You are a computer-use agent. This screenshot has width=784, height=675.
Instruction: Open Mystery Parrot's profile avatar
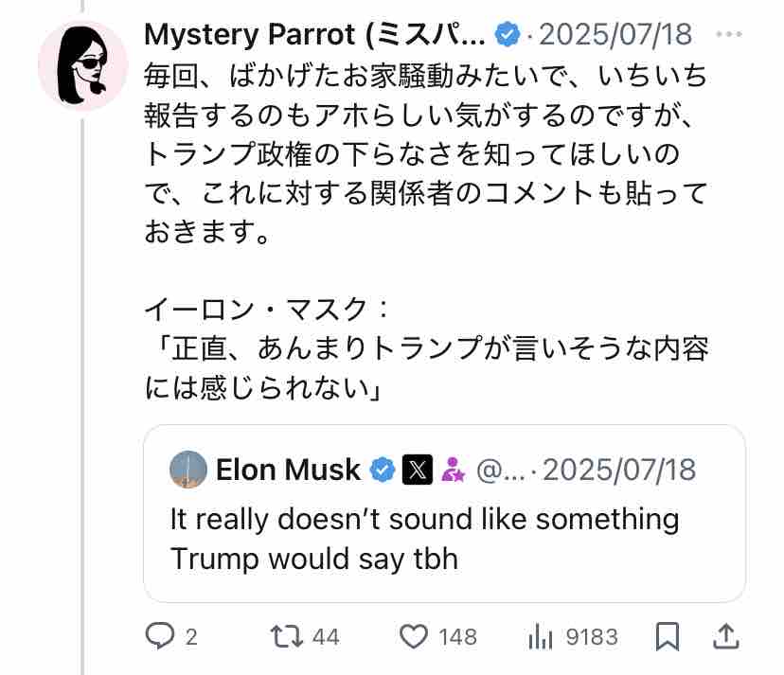click(x=82, y=64)
